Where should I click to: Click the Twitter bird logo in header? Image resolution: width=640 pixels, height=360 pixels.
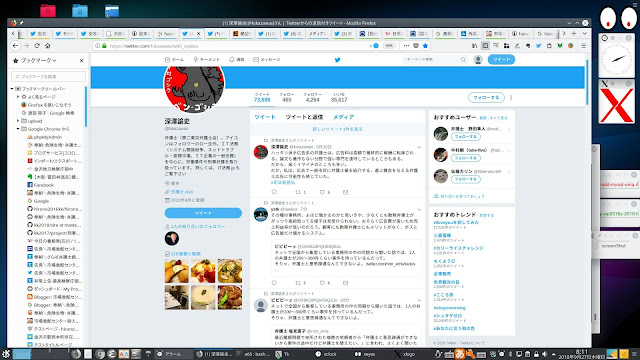coord(338,60)
